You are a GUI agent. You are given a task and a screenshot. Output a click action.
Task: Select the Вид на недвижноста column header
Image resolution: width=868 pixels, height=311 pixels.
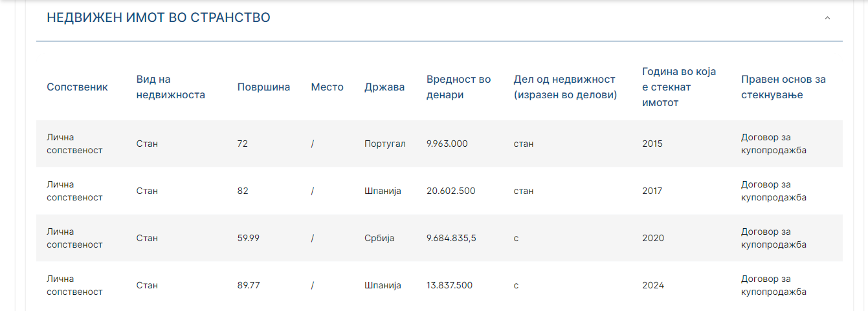point(170,87)
